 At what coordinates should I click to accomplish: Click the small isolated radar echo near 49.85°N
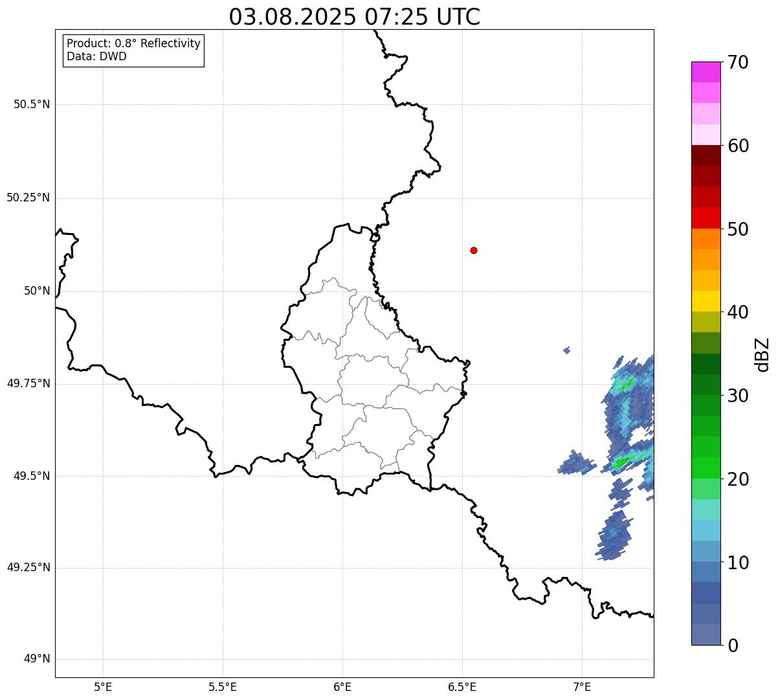coord(567,350)
